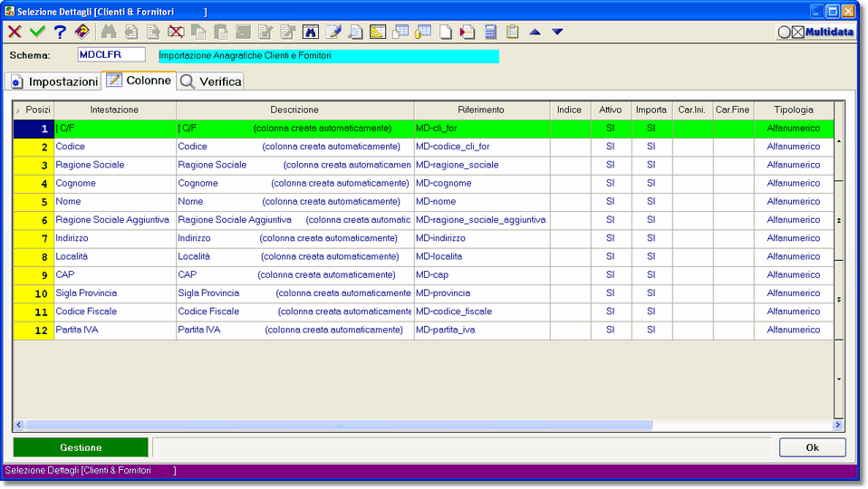Click the yellow diamond question mark guide icon
This screenshot has width=868, height=489.
coord(82,32)
